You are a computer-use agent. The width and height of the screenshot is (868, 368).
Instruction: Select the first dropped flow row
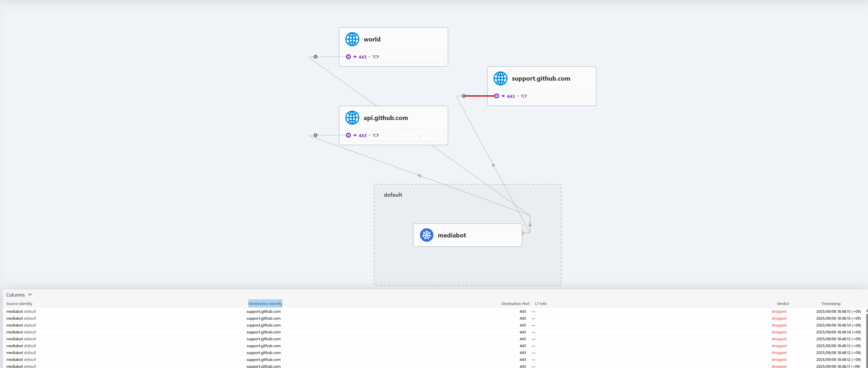263,311
